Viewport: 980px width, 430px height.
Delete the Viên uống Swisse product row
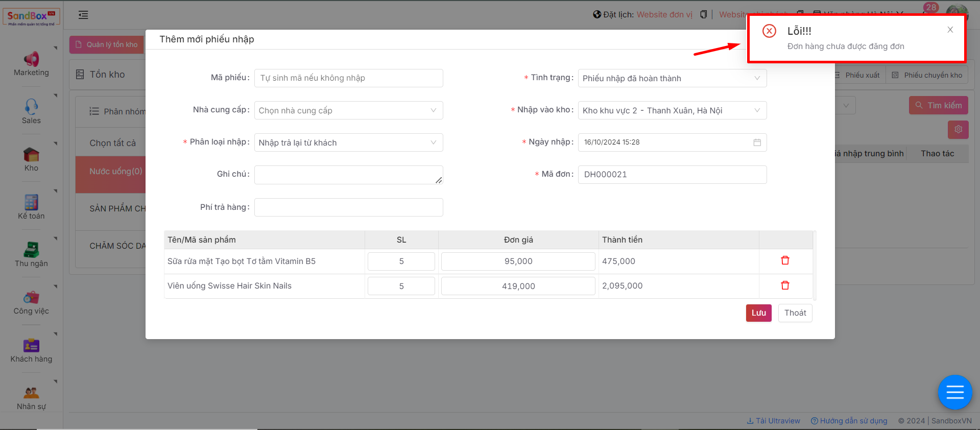pos(785,285)
